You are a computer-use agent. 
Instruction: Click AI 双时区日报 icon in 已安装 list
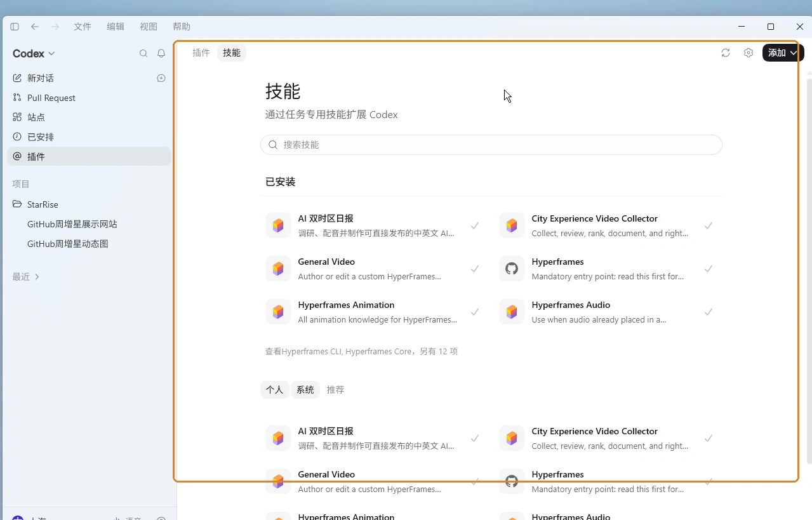pyautogui.click(x=278, y=225)
